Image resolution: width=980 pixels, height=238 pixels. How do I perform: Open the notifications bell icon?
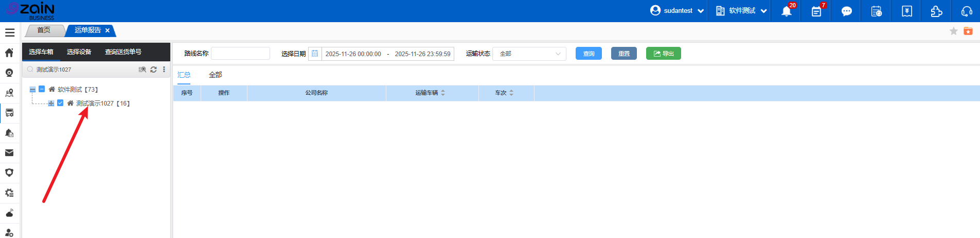[x=786, y=11]
